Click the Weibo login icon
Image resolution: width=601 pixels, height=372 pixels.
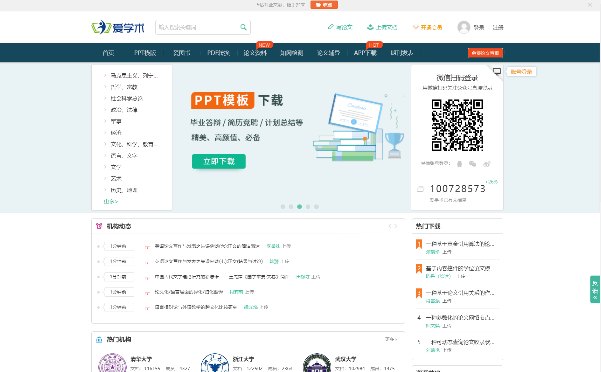click(x=487, y=164)
